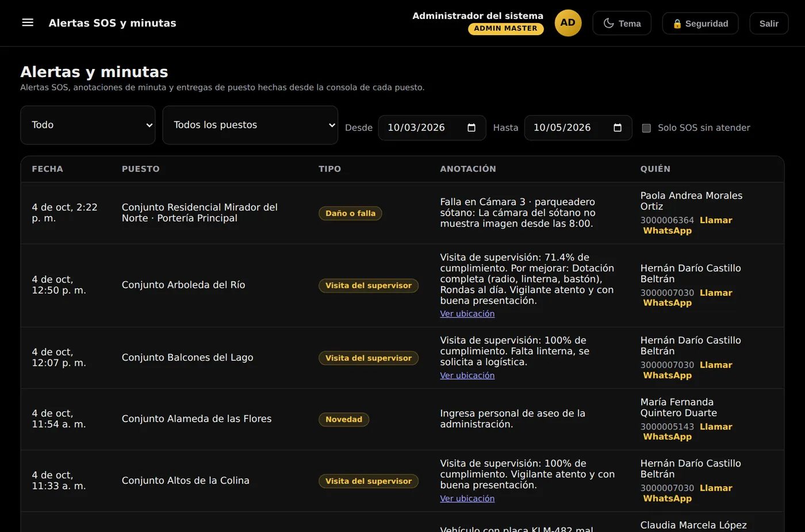Click phone number 3000006364
Viewport: 805px width, 532px height.
point(667,220)
